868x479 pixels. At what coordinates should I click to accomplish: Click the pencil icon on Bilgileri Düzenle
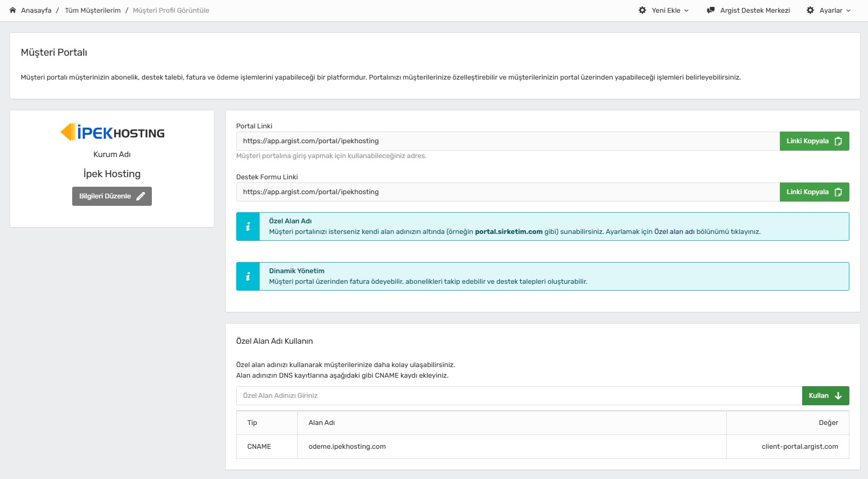tap(141, 196)
